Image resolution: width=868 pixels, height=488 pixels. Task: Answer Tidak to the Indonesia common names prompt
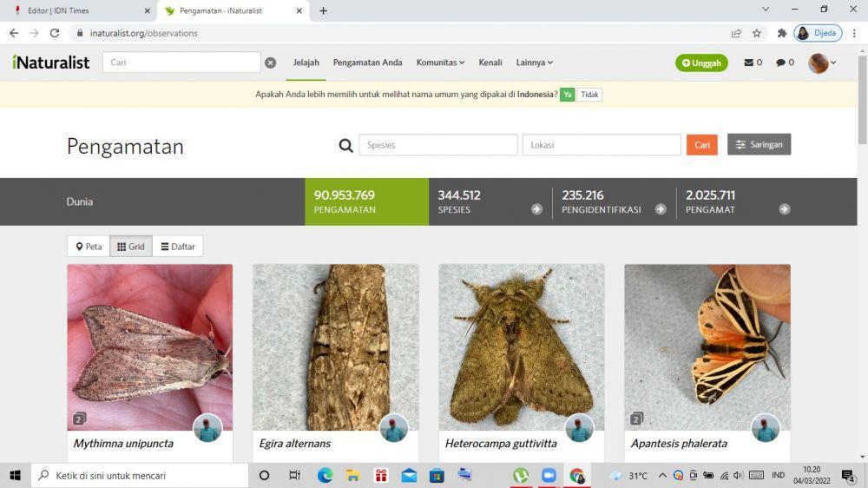[589, 95]
